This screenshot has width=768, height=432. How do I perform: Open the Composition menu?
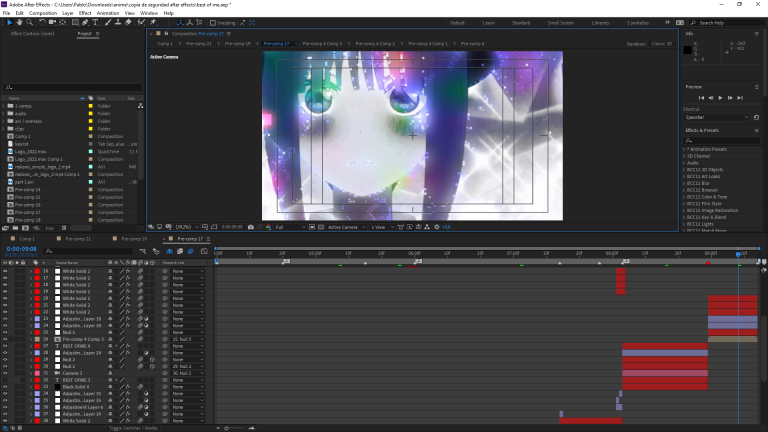[43, 13]
